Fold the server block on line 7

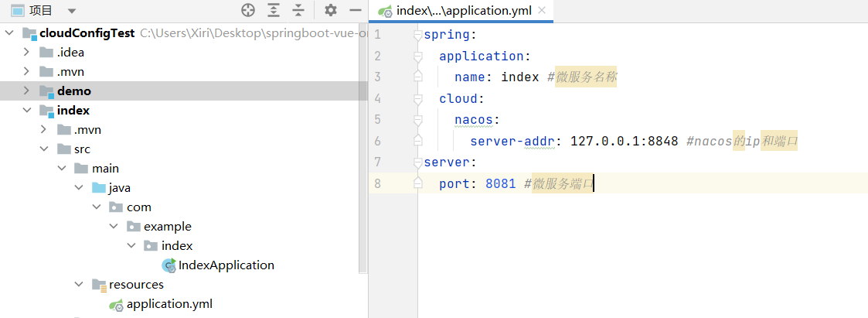tap(418, 162)
